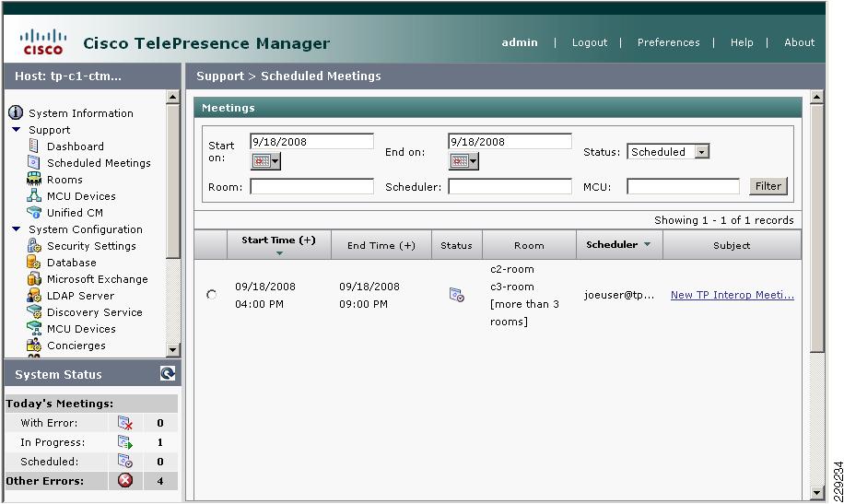
Task: Click the Scheduler filter field
Action: (510, 186)
